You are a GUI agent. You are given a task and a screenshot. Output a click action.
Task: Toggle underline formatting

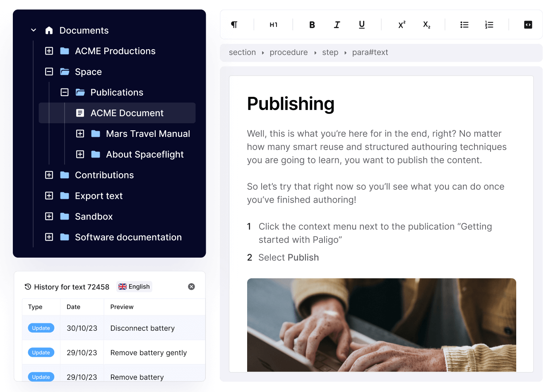pos(362,25)
